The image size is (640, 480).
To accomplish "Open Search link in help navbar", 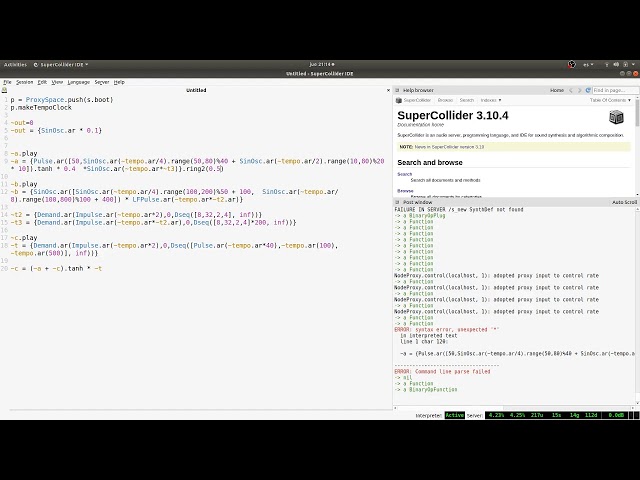I will (x=467, y=100).
